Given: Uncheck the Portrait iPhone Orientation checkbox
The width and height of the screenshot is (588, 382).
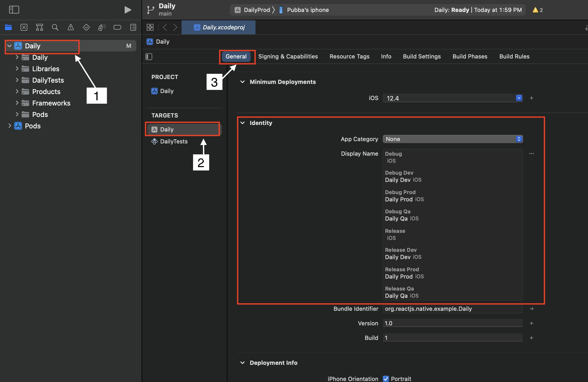Looking at the screenshot, I should pos(386,379).
